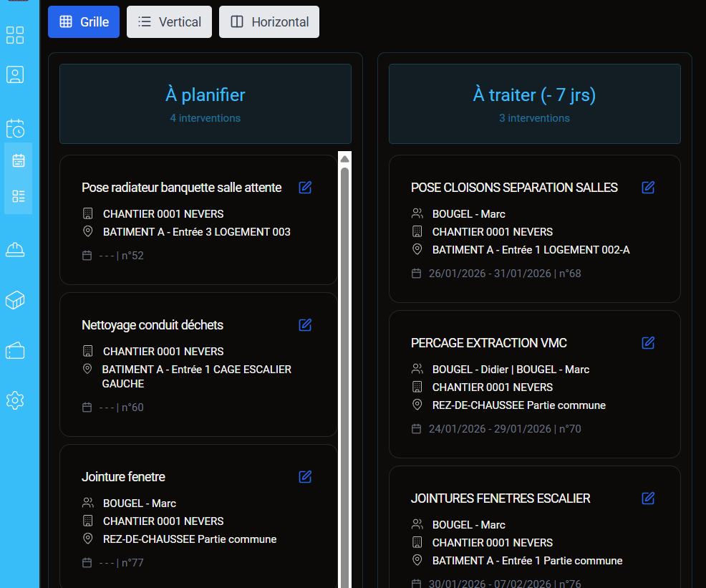This screenshot has width=706, height=588.
Task: Click the scroll up arrow in À planifier
Action: click(344, 159)
